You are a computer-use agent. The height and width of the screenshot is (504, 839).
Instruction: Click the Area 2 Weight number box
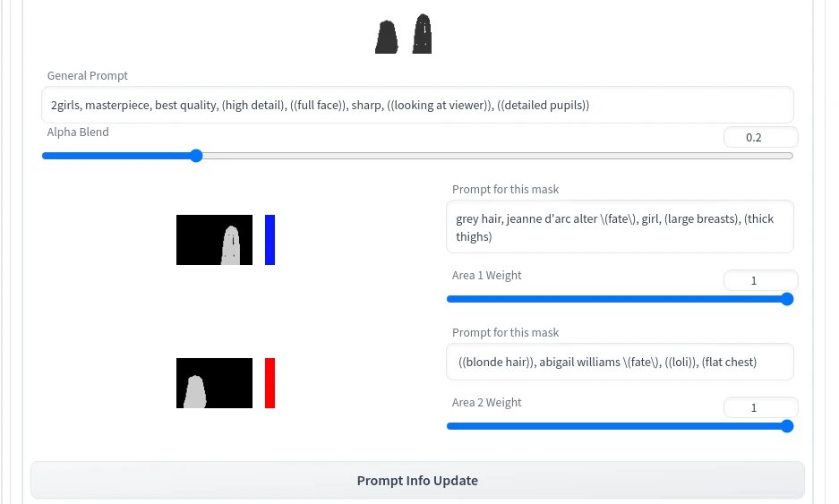(760, 407)
